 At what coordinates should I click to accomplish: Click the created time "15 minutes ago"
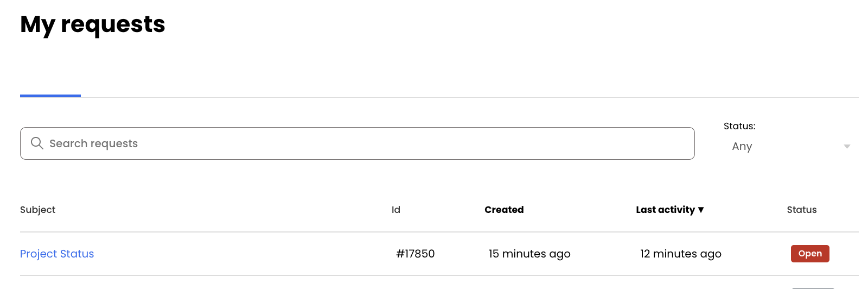click(529, 254)
